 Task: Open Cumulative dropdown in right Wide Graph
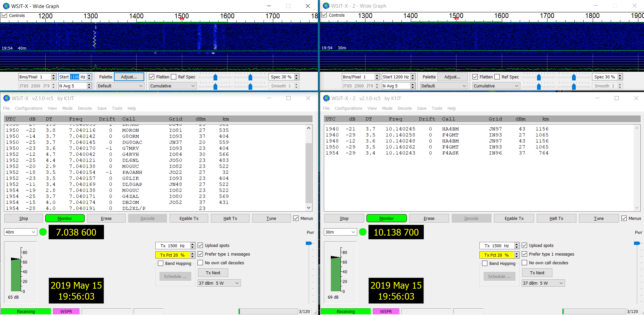coord(496,86)
